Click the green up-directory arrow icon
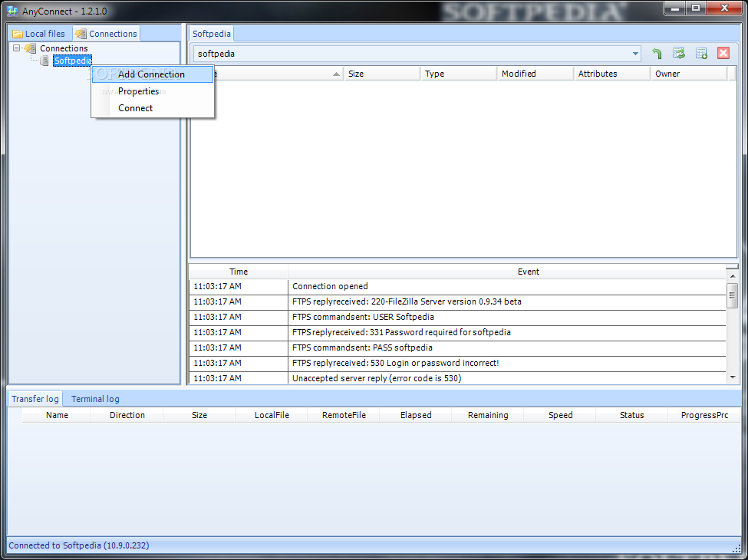Screen dimensions: 748x560 pos(657,54)
